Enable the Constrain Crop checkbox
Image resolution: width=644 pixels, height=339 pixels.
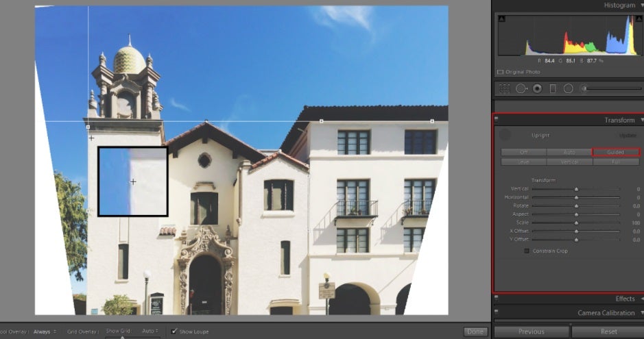pyautogui.click(x=527, y=251)
